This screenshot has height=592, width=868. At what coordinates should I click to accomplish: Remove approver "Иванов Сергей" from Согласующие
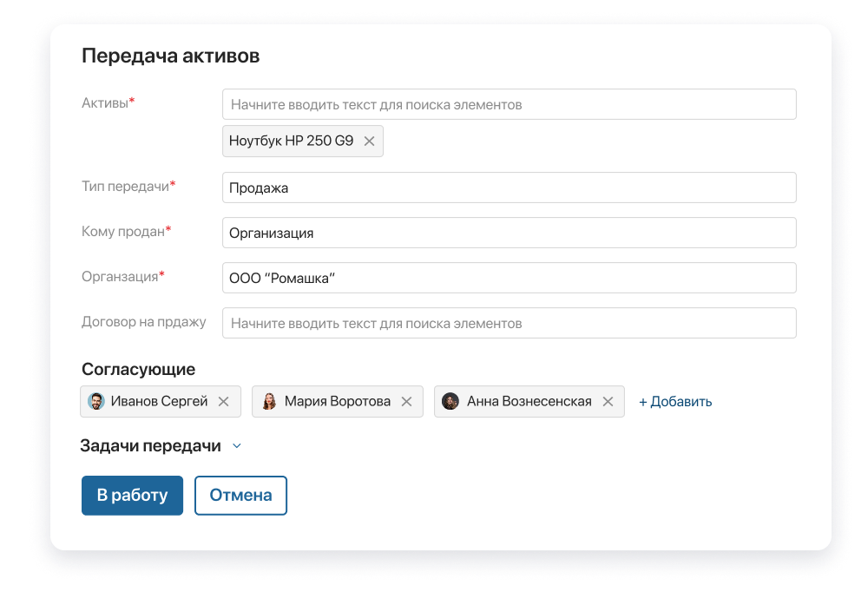coord(224,401)
